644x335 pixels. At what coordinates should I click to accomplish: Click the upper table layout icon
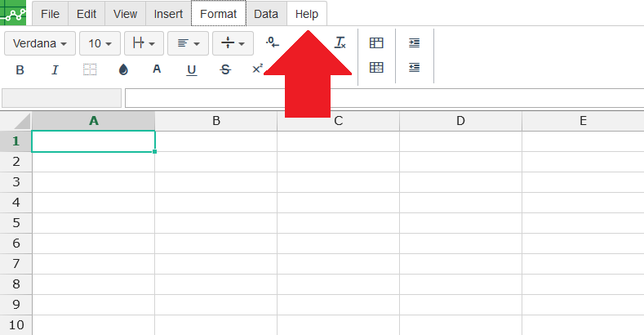pyautogui.click(x=376, y=42)
